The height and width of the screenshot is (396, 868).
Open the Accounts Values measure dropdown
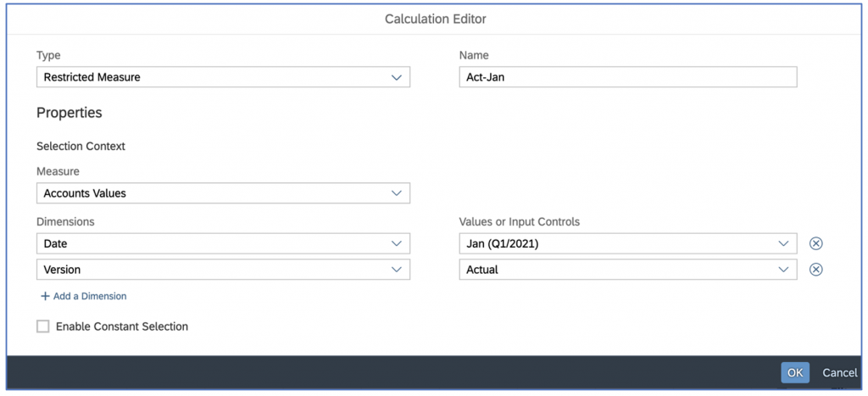(223, 193)
